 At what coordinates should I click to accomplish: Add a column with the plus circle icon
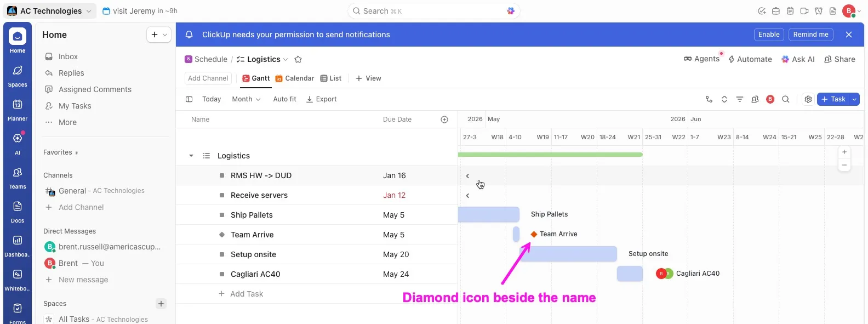coord(444,120)
